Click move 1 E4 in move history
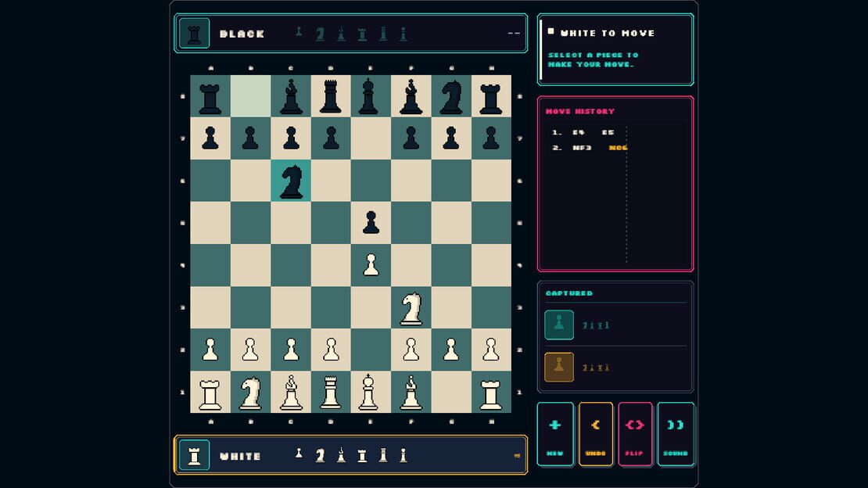The height and width of the screenshot is (488, 868). [579, 132]
